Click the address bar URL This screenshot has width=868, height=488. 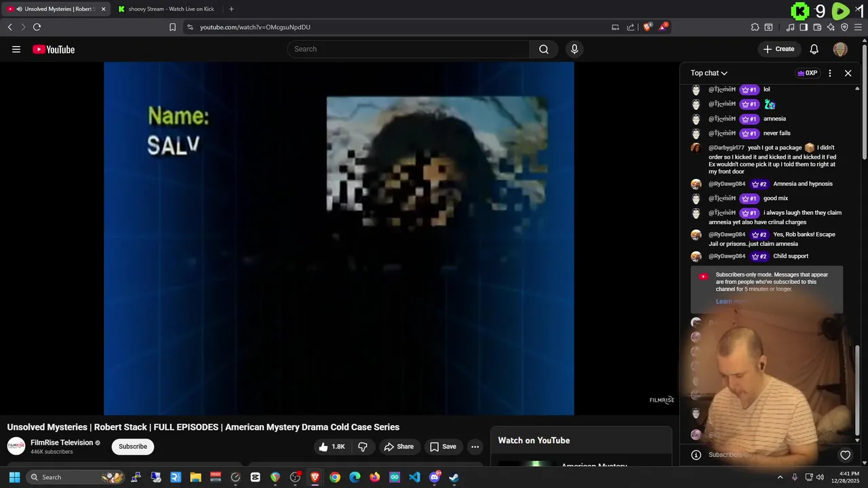tap(255, 27)
